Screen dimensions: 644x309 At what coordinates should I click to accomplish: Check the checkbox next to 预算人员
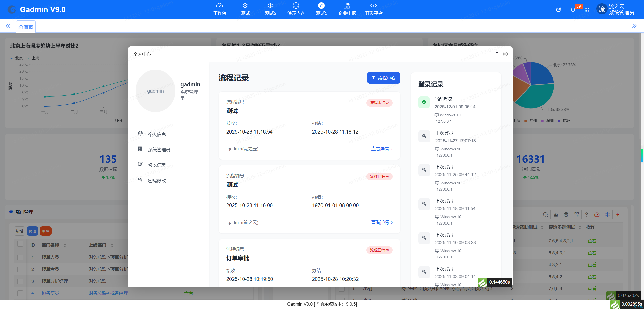[x=20, y=257]
